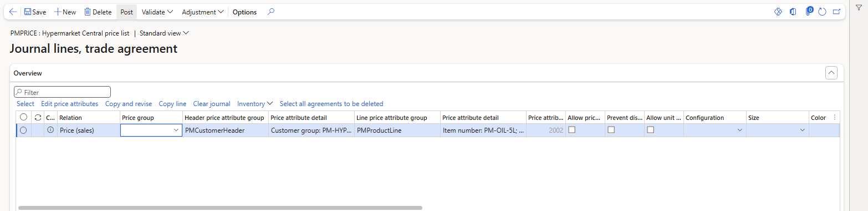868x211 pixels.
Task: Go back with the arrow icon
Action: click(x=13, y=12)
